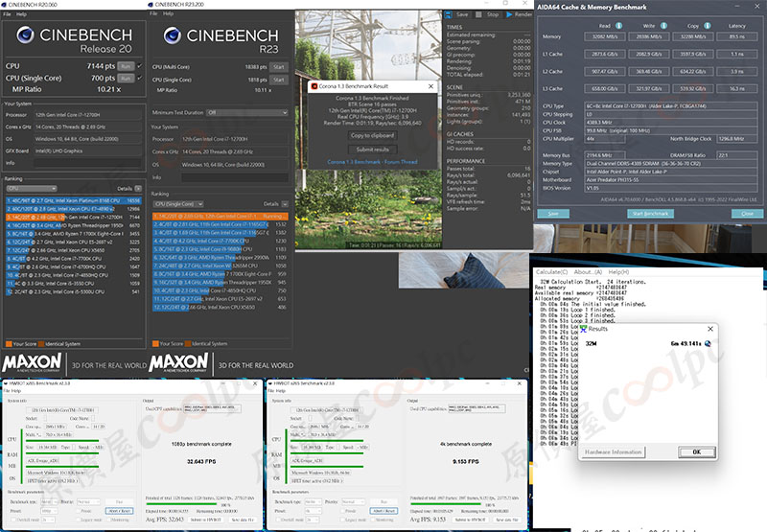Viewport: 767px width, 532px height.
Task: Toggle checkmark beside R20 CPU Run button
Action: [139, 66]
